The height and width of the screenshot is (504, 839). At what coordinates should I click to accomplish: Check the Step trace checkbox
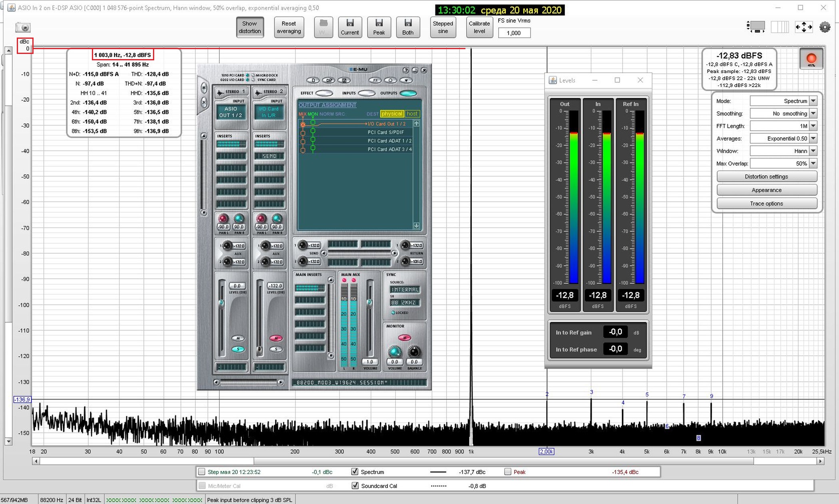tap(202, 472)
